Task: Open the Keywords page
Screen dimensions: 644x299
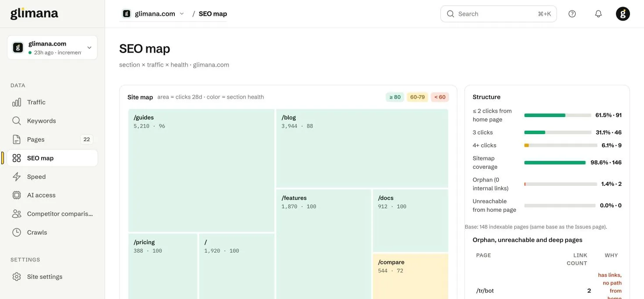Action: click(52, 121)
